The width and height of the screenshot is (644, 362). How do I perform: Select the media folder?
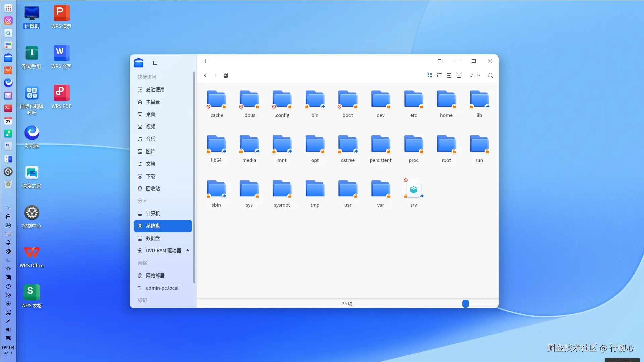(249, 149)
